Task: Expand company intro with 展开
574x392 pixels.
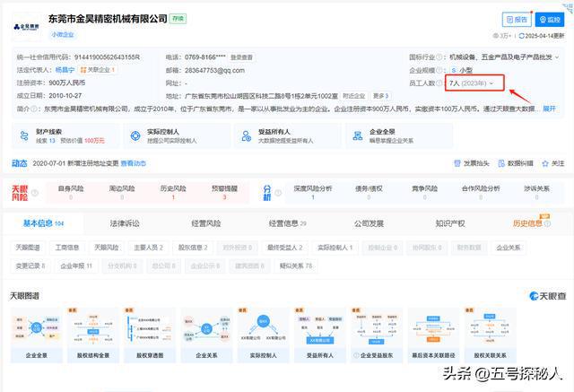Action: click(x=549, y=109)
